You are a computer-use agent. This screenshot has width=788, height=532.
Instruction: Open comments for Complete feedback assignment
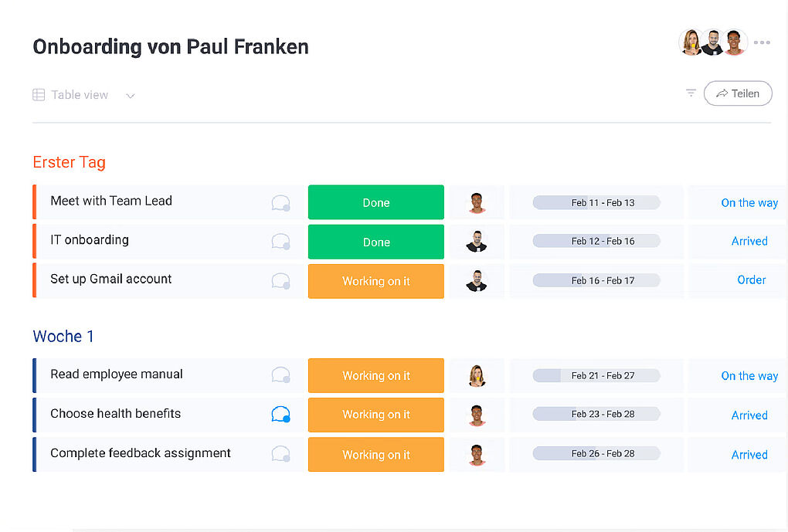point(280,454)
